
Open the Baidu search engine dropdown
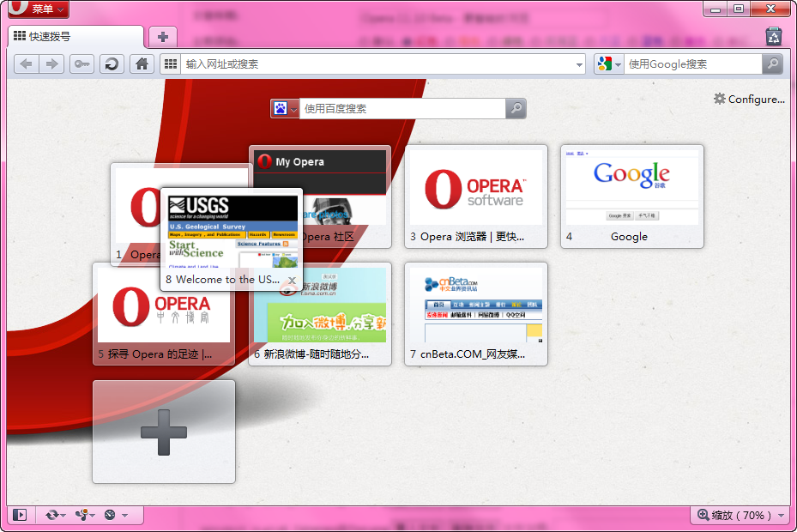pos(285,108)
